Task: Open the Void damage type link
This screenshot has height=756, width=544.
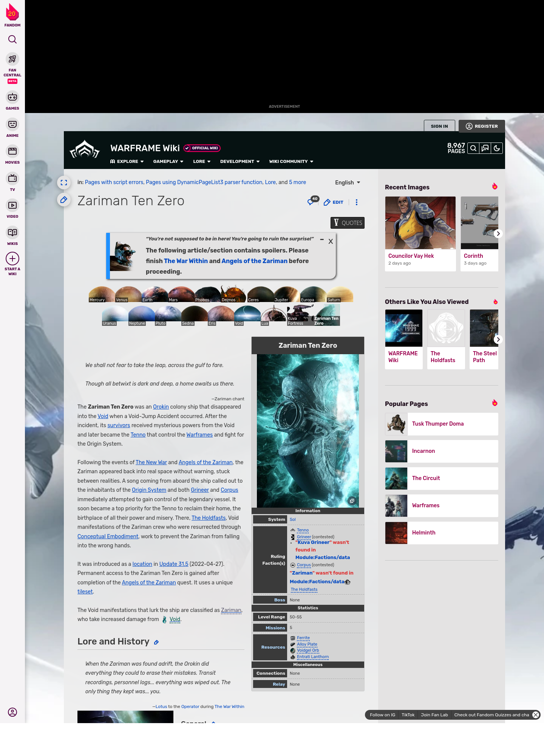Action: [x=175, y=619]
